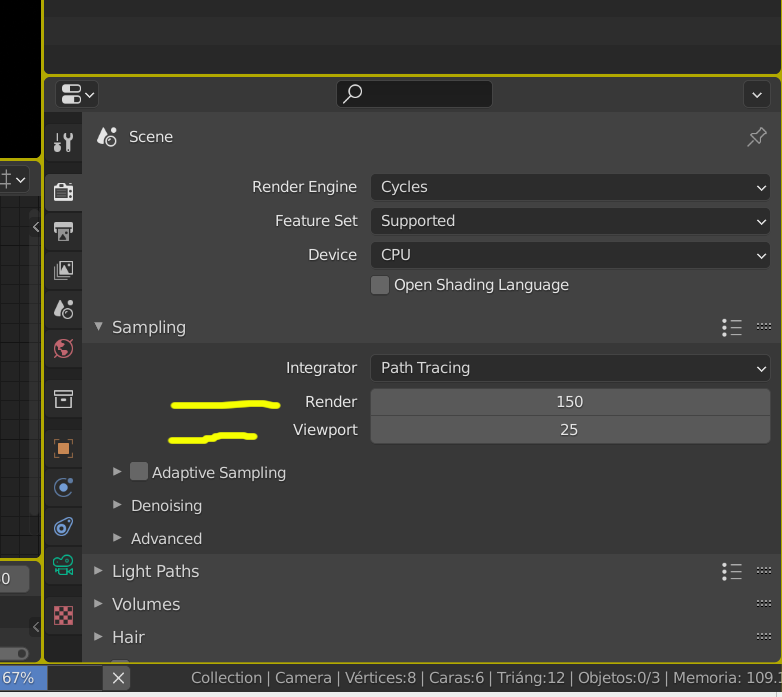Open the Feature Set dropdown
This screenshot has height=697, width=782.
pos(570,221)
